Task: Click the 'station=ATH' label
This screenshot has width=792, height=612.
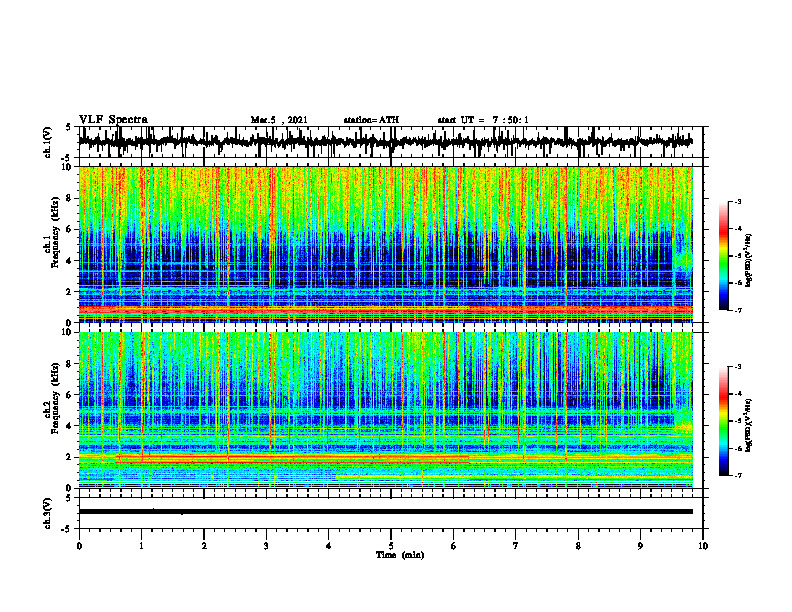Action: click(x=371, y=120)
